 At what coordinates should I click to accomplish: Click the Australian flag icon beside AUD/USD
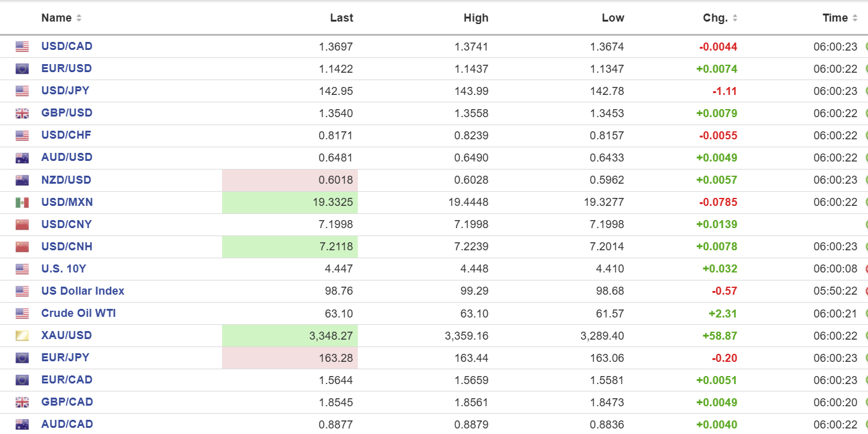pos(22,157)
